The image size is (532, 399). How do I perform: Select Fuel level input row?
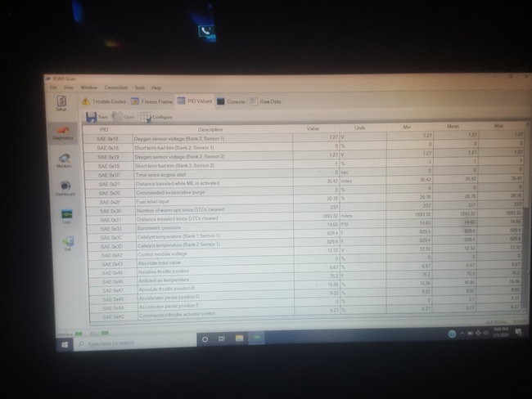tap(305, 199)
